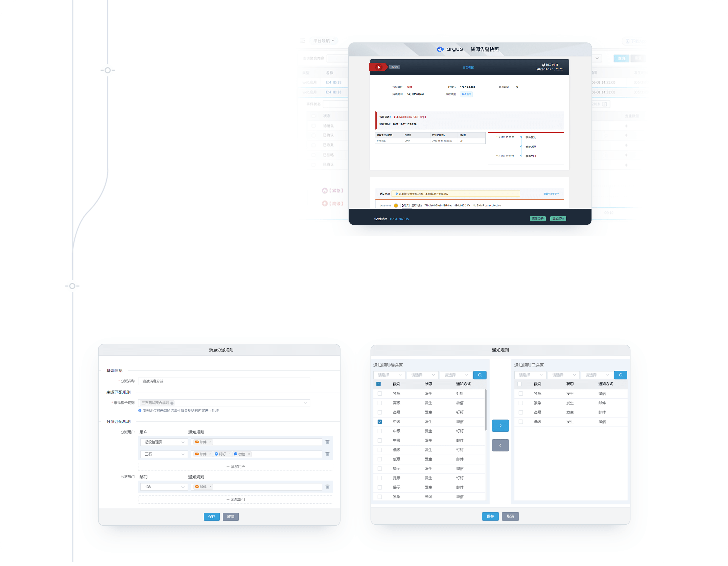Click the plus icon of 添加部门
Image resolution: width=728 pixels, height=566 pixels.
point(228,499)
